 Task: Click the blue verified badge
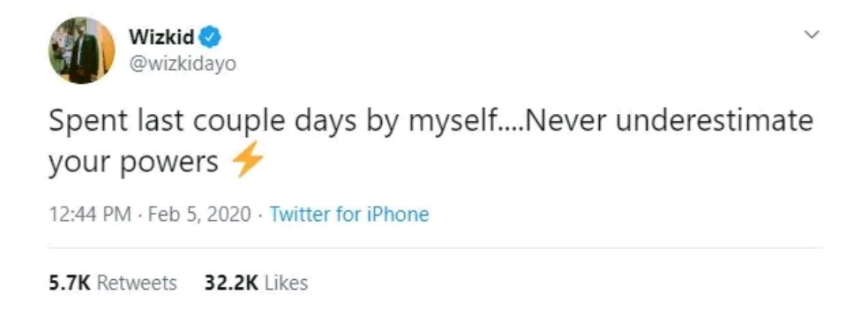coord(210,38)
